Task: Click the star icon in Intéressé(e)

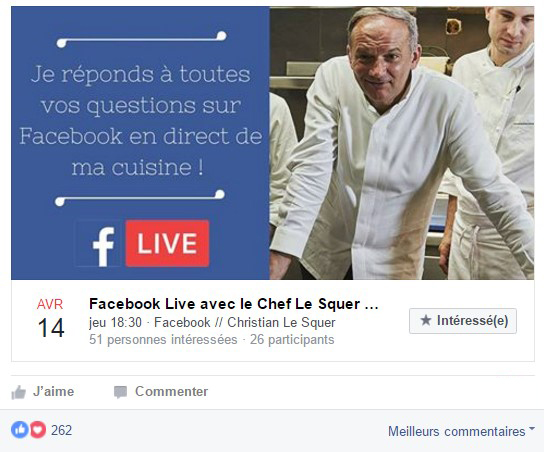Action: [x=426, y=320]
